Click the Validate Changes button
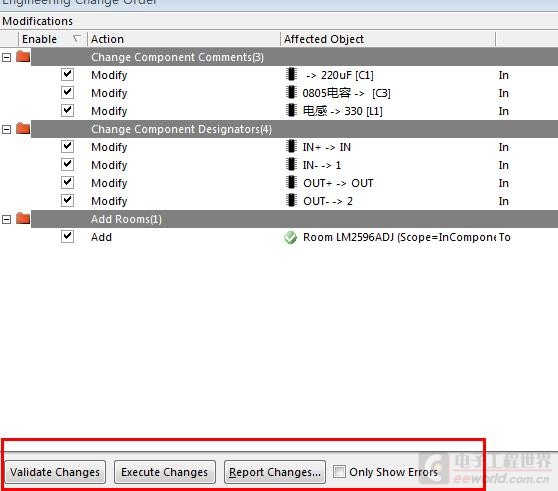This screenshot has height=491, width=558. point(55,472)
